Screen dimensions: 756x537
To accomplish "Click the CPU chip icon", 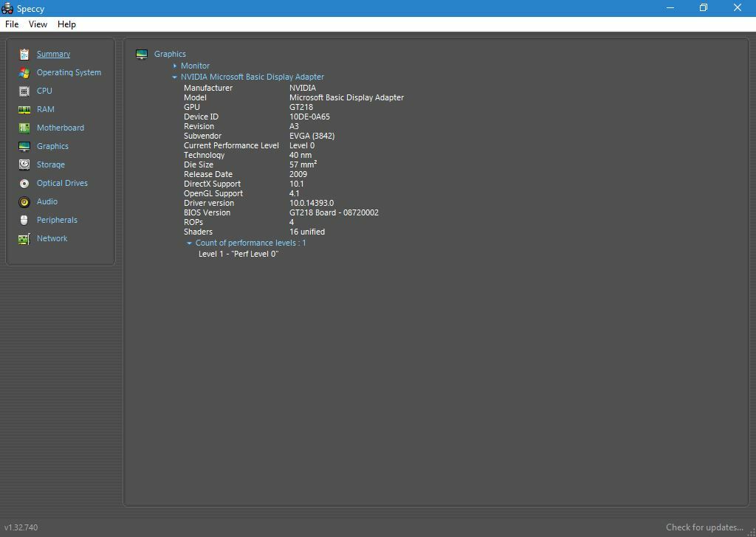I will pyautogui.click(x=24, y=91).
